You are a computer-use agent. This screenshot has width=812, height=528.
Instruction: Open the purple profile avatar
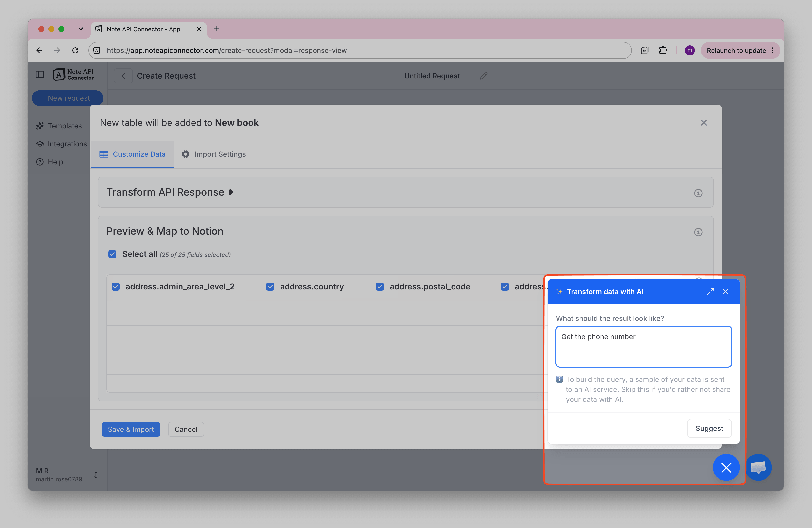[x=689, y=50]
